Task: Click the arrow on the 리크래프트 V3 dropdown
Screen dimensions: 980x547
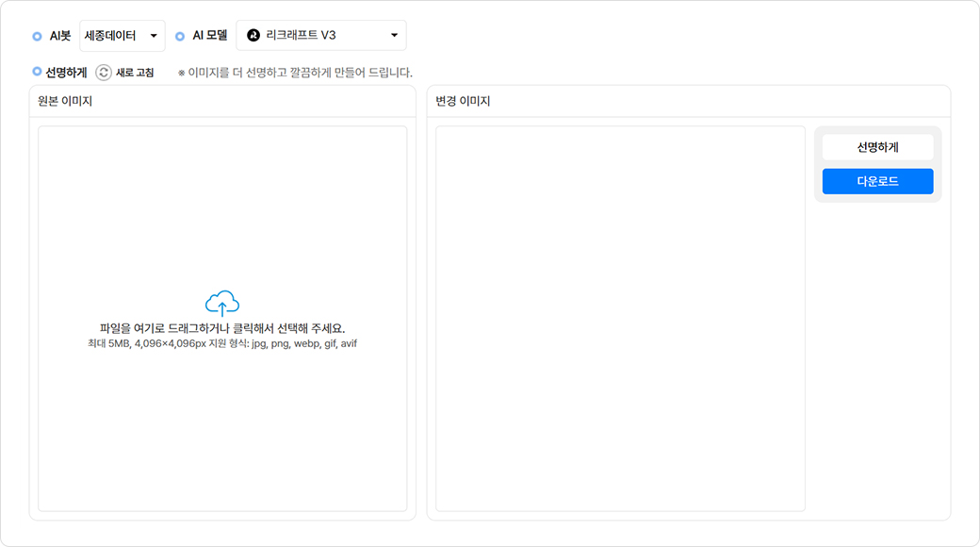Action: [x=395, y=36]
